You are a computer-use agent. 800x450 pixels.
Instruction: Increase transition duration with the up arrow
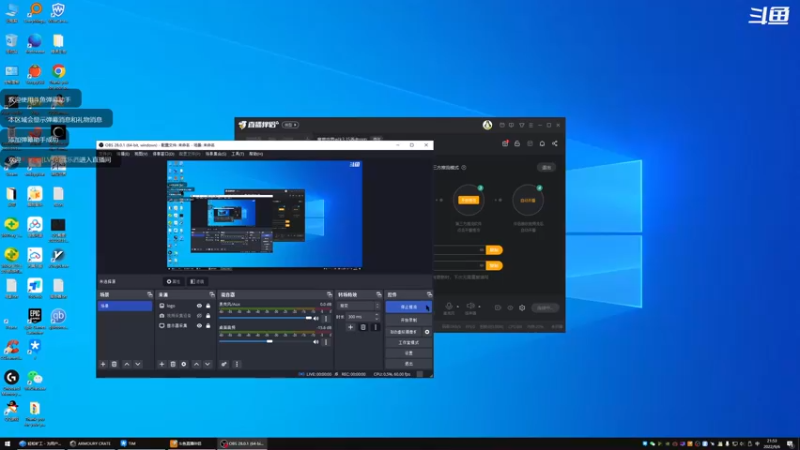click(x=377, y=315)
